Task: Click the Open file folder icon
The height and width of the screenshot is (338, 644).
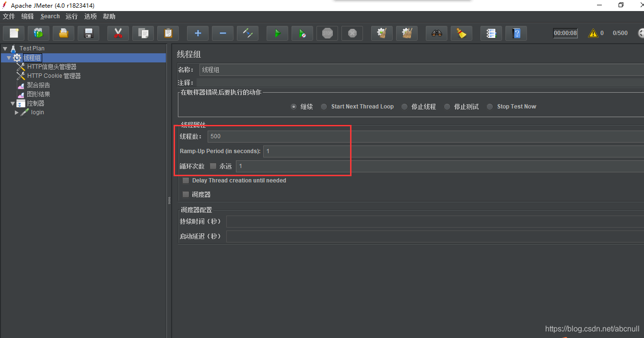Action: pyautogui.click(x=63, y=33)
